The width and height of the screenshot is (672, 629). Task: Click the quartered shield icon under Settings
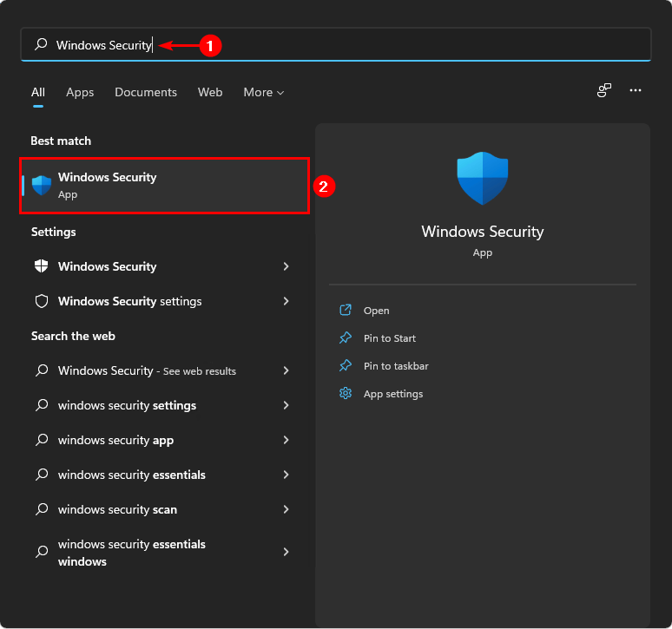pyautogui.click(x=41, y=265)
